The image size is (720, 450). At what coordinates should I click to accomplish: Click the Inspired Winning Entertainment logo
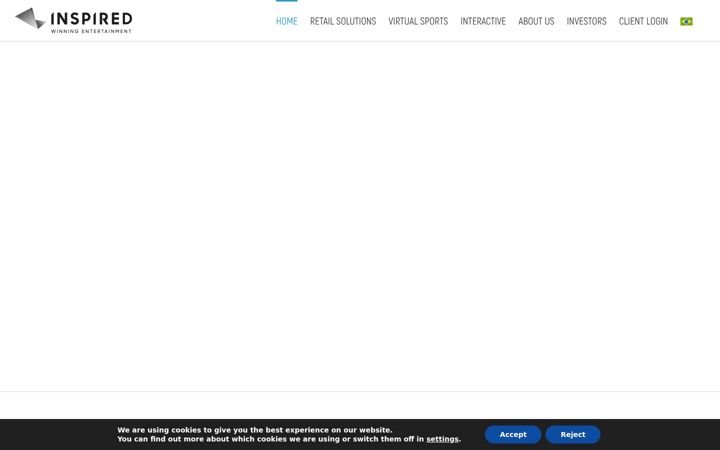73,20
